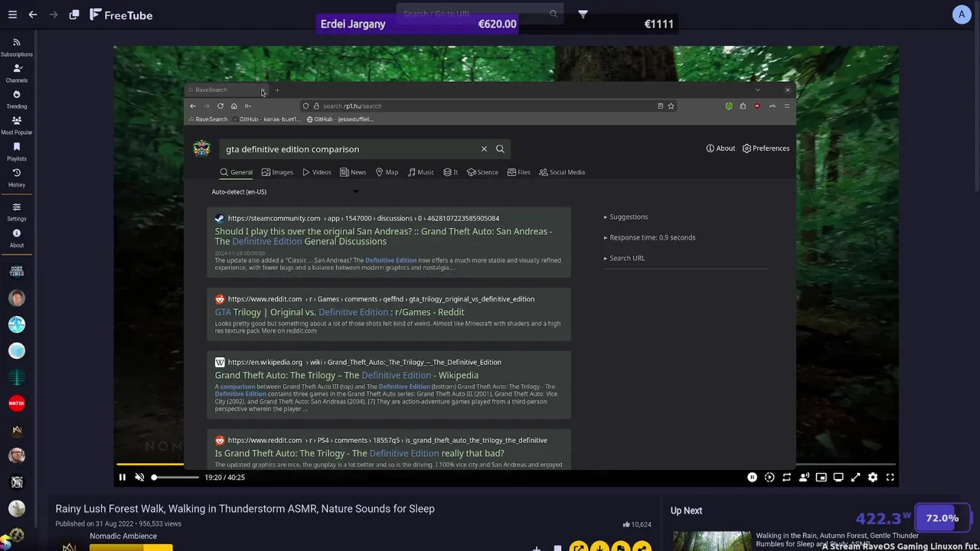Open the browser hamburger application menu

tap(786, 106)
